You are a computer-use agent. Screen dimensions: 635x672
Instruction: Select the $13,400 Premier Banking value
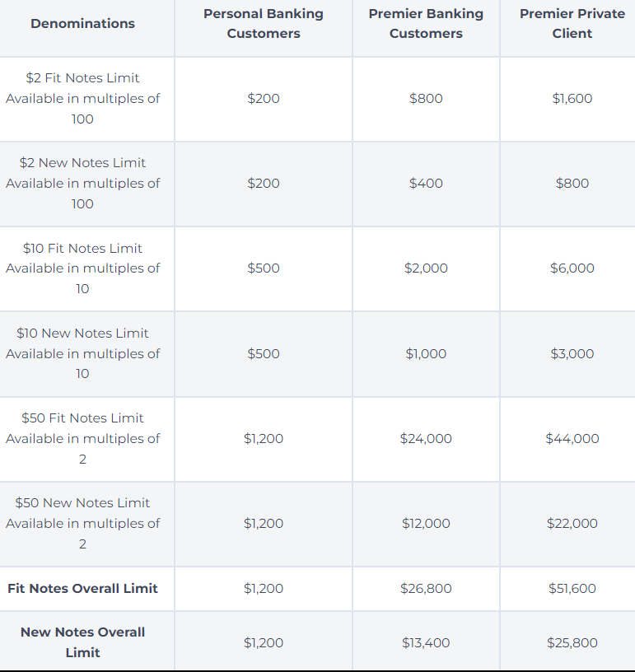[426, 643]
